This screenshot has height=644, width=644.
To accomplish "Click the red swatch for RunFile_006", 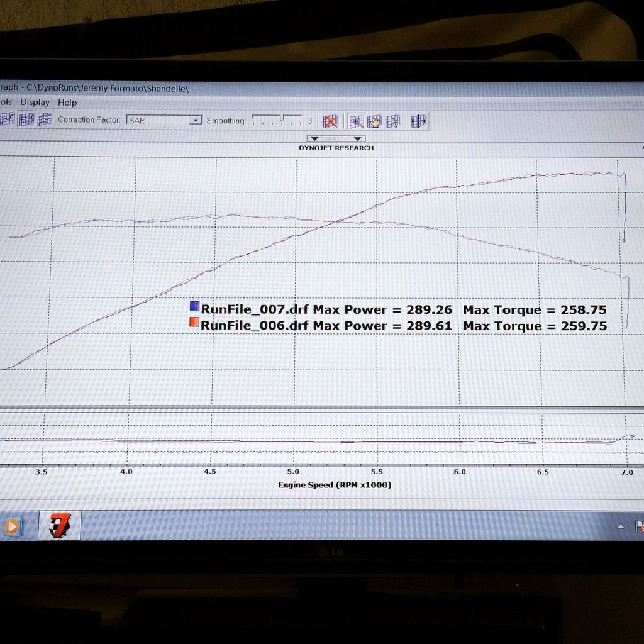I will [194, 322].
